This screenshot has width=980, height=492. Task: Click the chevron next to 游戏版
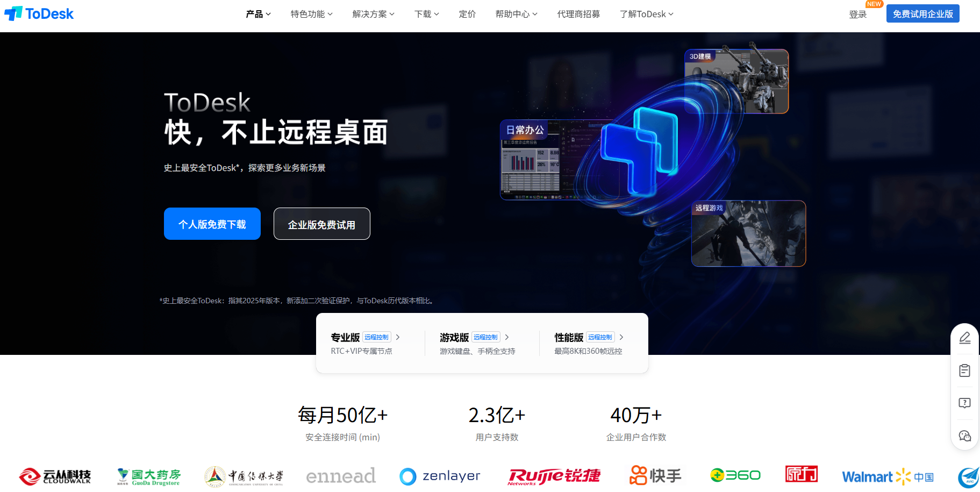[x=507, y=337]
